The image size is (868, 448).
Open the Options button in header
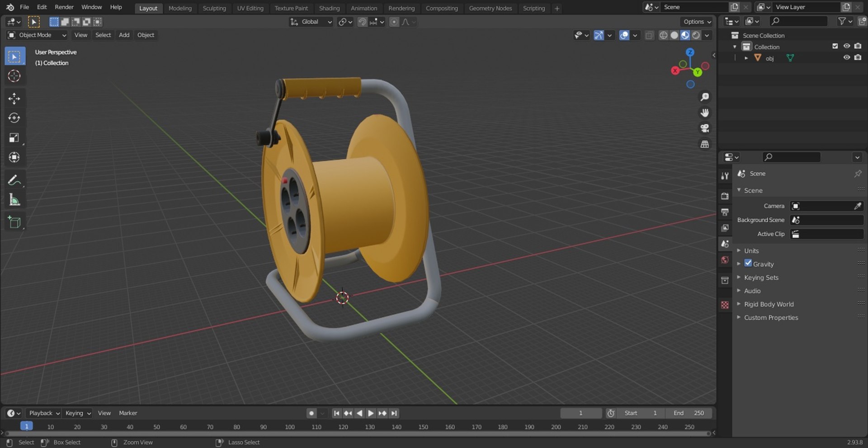[x=697, y=22]
